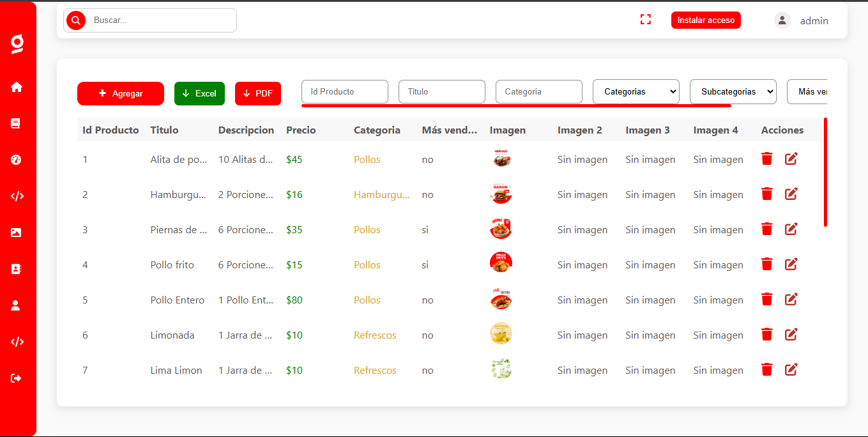Sort by the Precio column header
This screenshot has width=868, height=437.
click(x=301, y=130)
